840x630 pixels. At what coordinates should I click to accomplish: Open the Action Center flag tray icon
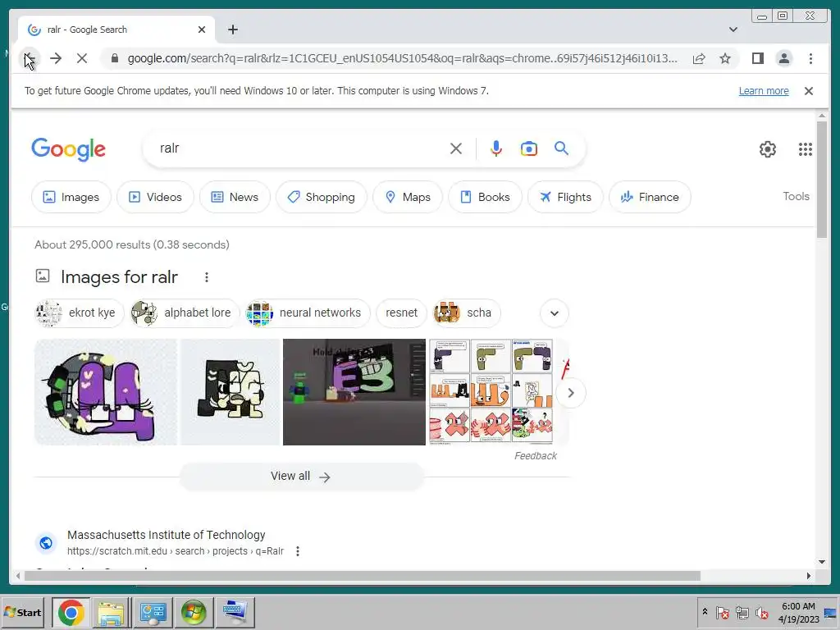(722, 612)
